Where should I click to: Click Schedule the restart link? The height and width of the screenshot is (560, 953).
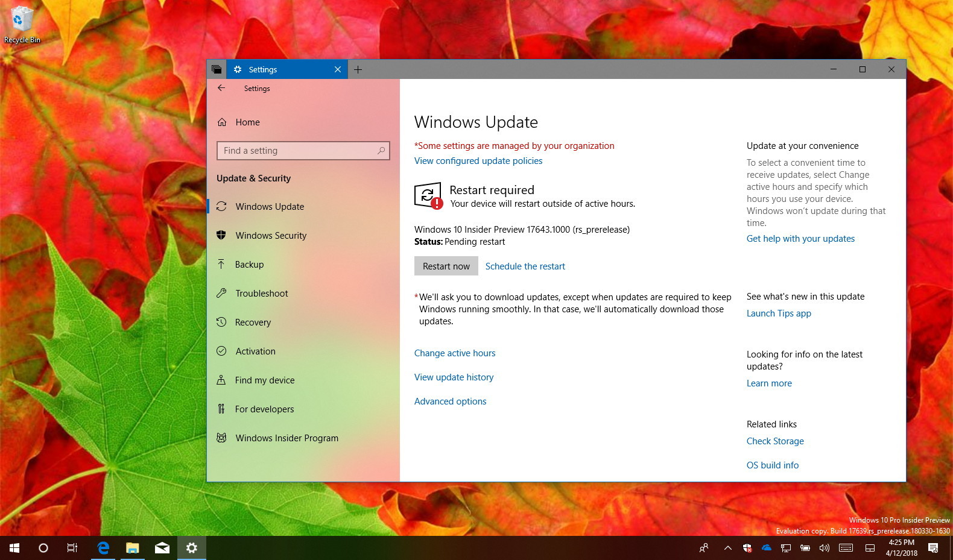click(x=525, y=266)
